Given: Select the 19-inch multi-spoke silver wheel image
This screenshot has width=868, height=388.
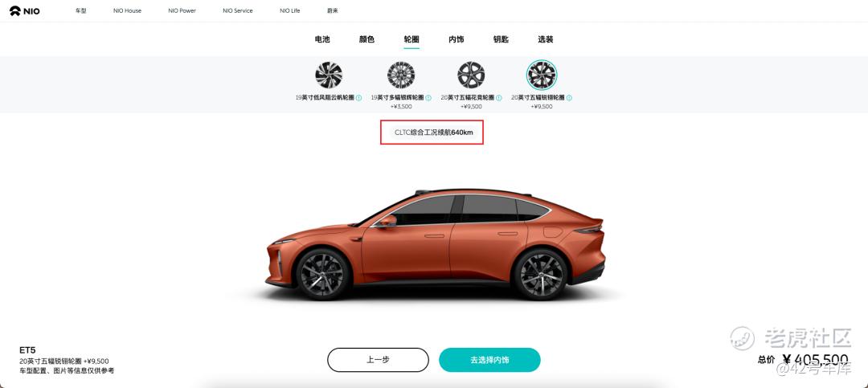Looking at the screenshot, I should click(401, 76).
